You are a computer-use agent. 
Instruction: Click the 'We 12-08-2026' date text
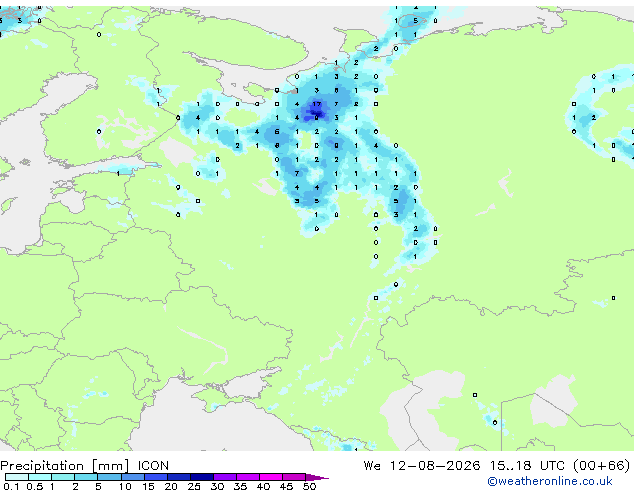tap(422, 466)
